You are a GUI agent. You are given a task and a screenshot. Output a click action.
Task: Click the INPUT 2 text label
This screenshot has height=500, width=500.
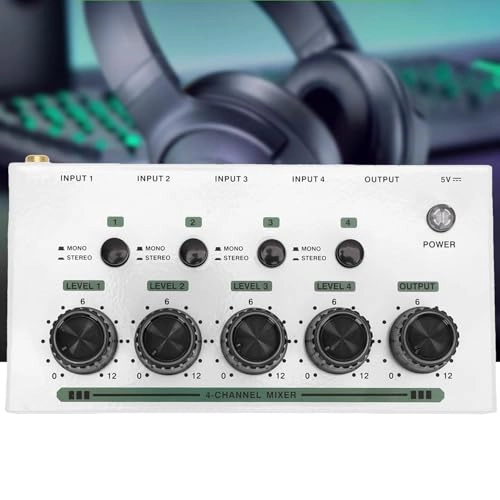154,179
